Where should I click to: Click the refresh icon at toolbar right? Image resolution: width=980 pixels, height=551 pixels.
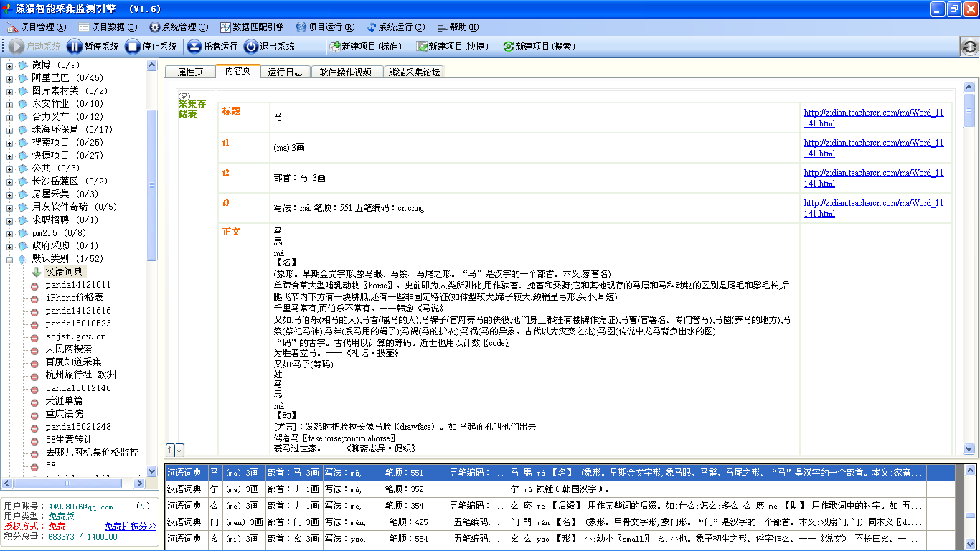click(x=969, y=47)
